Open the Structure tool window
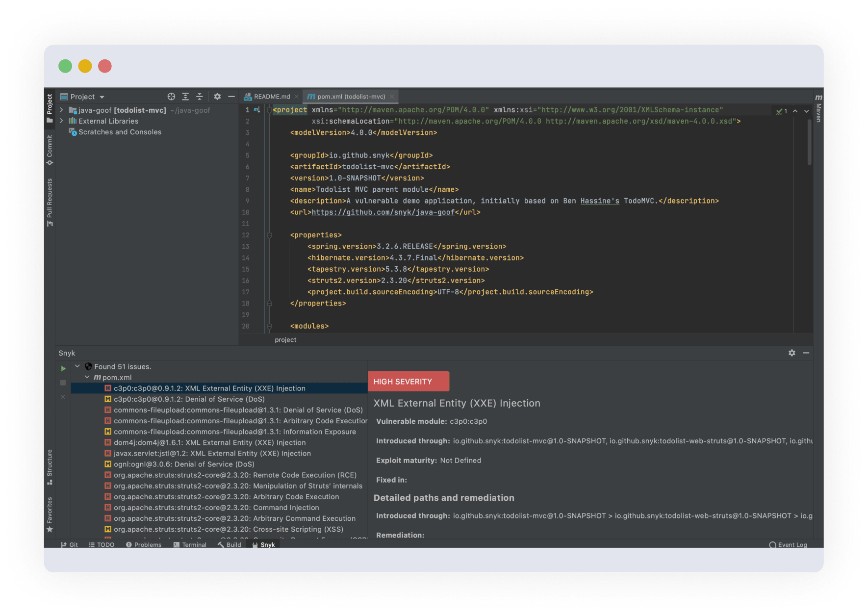The height and width of the screenshot is (616, 868). pos(50,467)
